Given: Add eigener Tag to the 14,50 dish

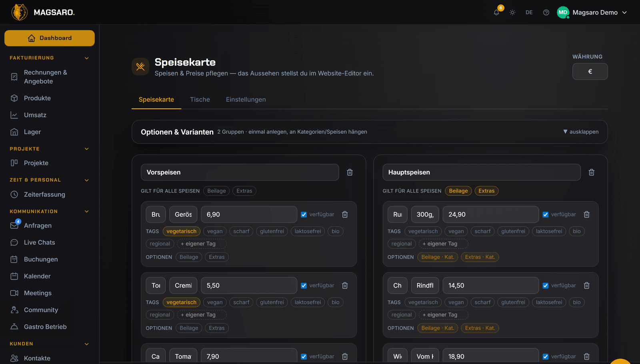Looking at the screenshot, I should [x=443, y=315].
